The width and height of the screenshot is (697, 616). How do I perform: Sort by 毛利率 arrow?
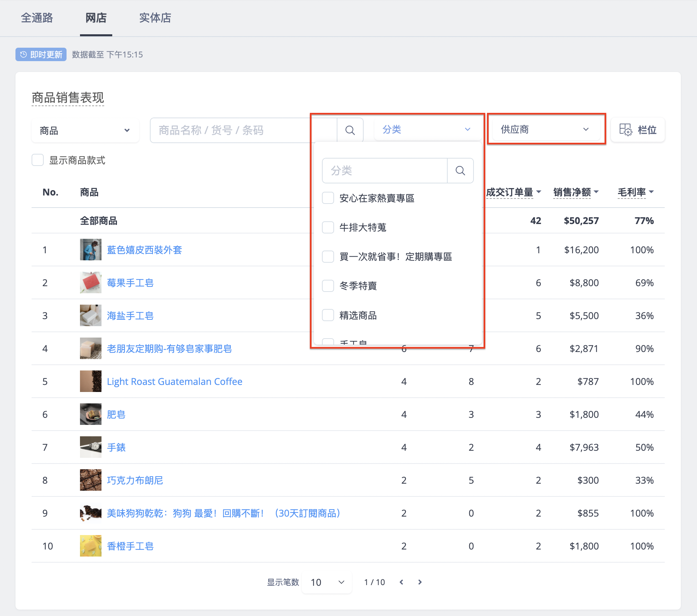coord(651,192)
